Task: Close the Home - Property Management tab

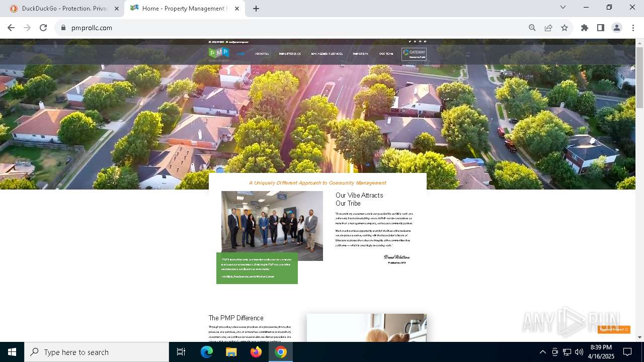Action: (x=237, y=9)
